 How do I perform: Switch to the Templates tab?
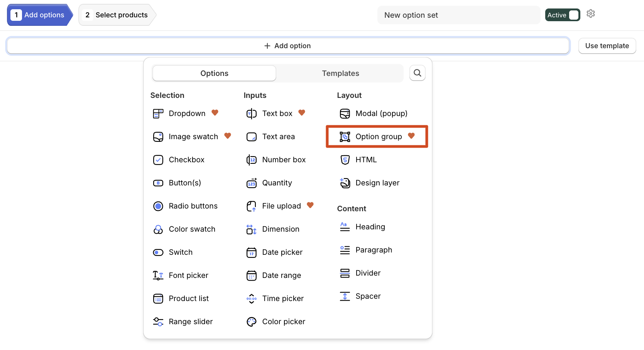(x=340, y=73)
